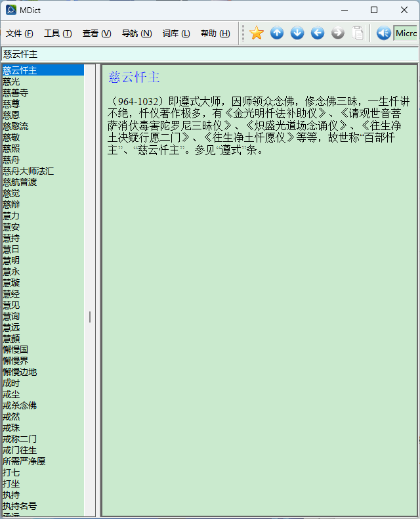The height and width of the screenshot is (519, 420).
Task: Open the 工具 (T) menu
Action: pos(58,34)
